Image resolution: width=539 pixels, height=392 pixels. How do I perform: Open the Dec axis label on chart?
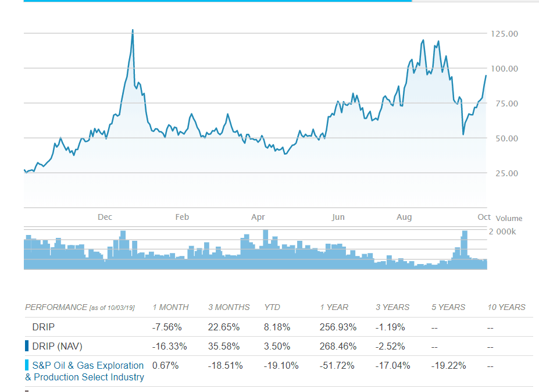pyautogui.click(x=105, y=216)
